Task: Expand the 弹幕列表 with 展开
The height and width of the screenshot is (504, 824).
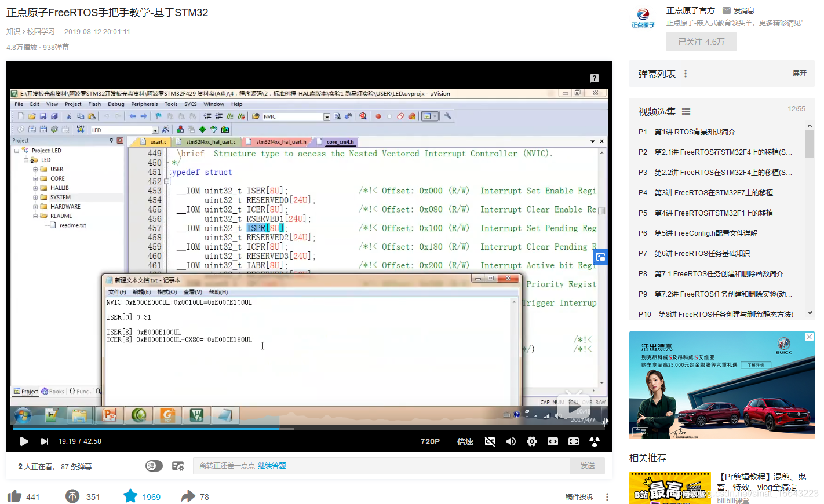Action: click(x=800, y=74)
